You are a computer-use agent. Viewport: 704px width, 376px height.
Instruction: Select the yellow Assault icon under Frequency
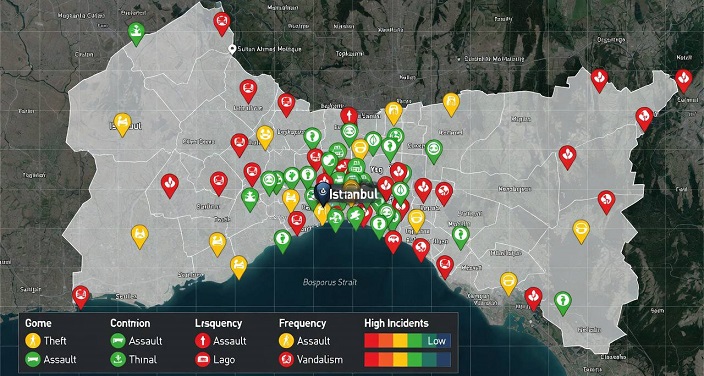coord(286,341)
